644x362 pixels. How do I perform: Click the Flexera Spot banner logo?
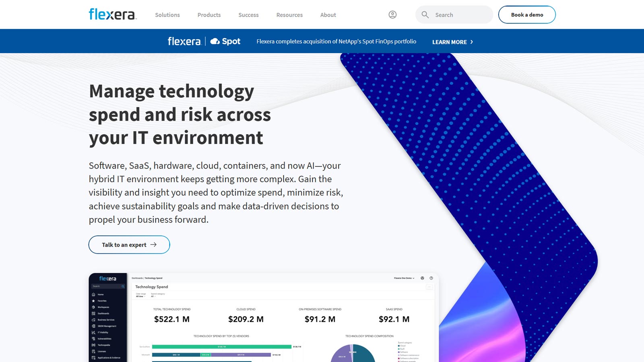pyautogui.click(x=204, y=41)
